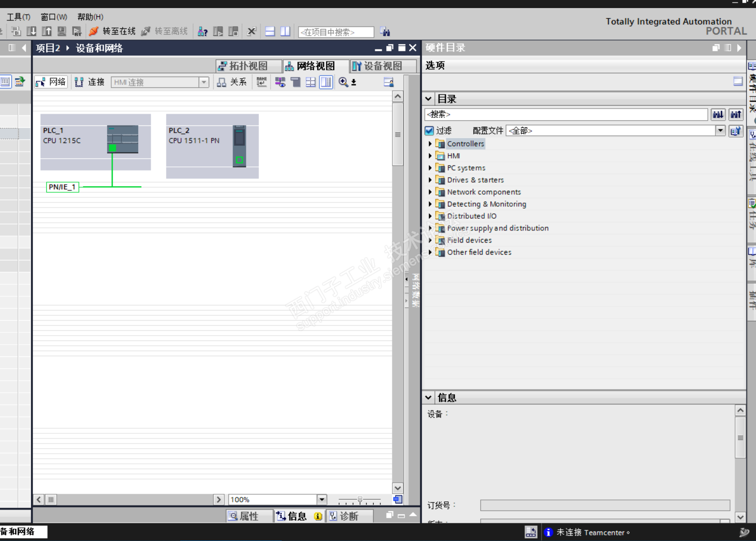Click the 网络 networking mode button
Viewport: 756px width, 541px height.
(51, 82)
